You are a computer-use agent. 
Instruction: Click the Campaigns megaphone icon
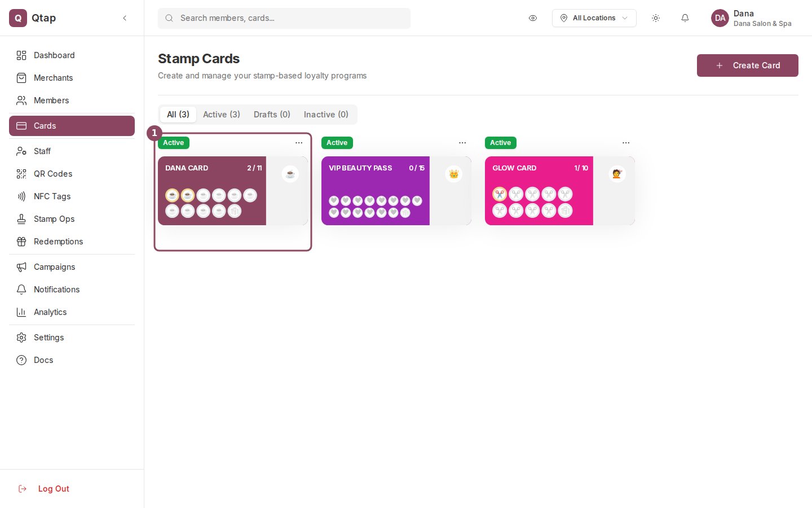[21, 267]
